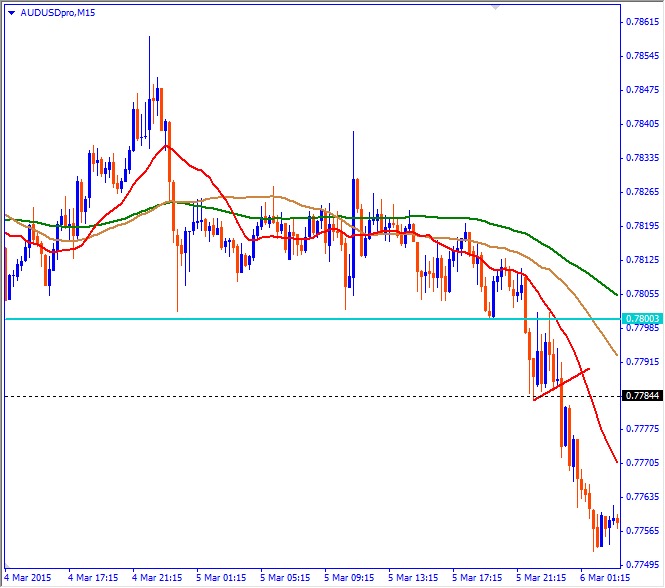This screenshot has height=588, width=665.
Task: Click the 5 Mar 13:15 time label
Action: click(x=413, y=578)
